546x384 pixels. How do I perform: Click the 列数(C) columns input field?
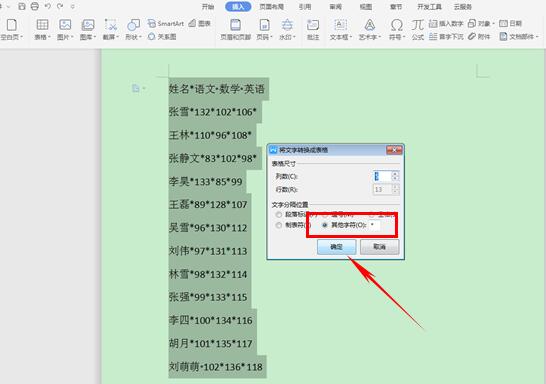tap(382, 176)
